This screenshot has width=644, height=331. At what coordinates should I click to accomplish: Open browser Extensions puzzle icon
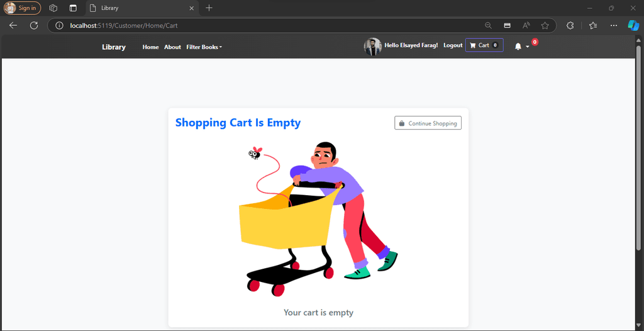(570, 26)
